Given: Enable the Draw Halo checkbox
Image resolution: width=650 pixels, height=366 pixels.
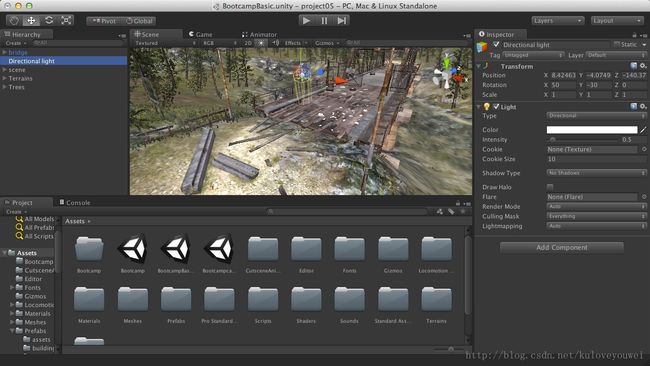Looking at the screenshot, I should coord(550,187).
